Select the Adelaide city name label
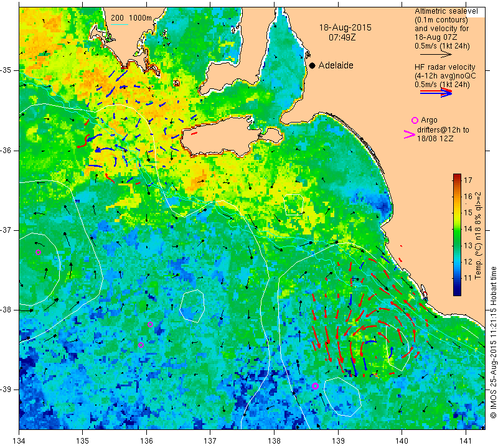 click(x=336, y=65)
